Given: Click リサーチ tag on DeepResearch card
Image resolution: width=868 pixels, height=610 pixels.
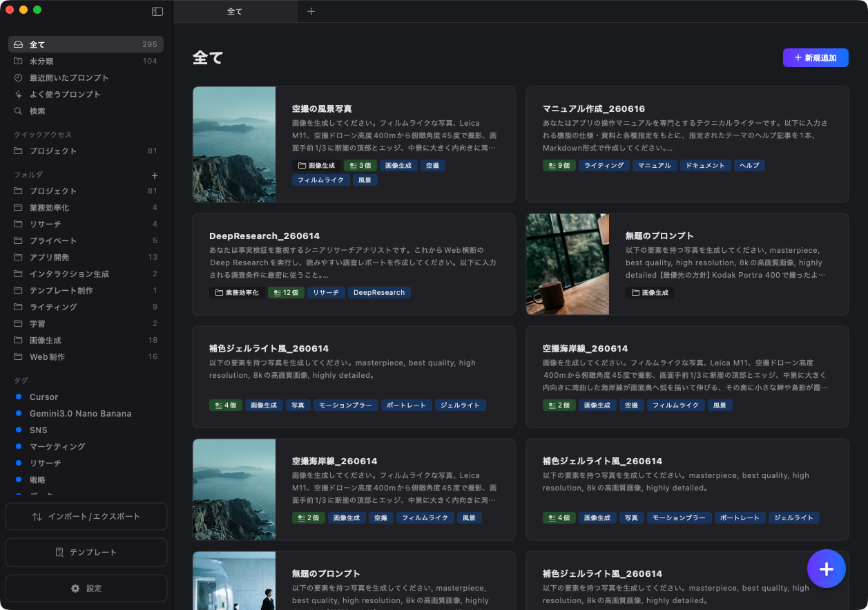Looking at the screenshot, I should (326, 293).
